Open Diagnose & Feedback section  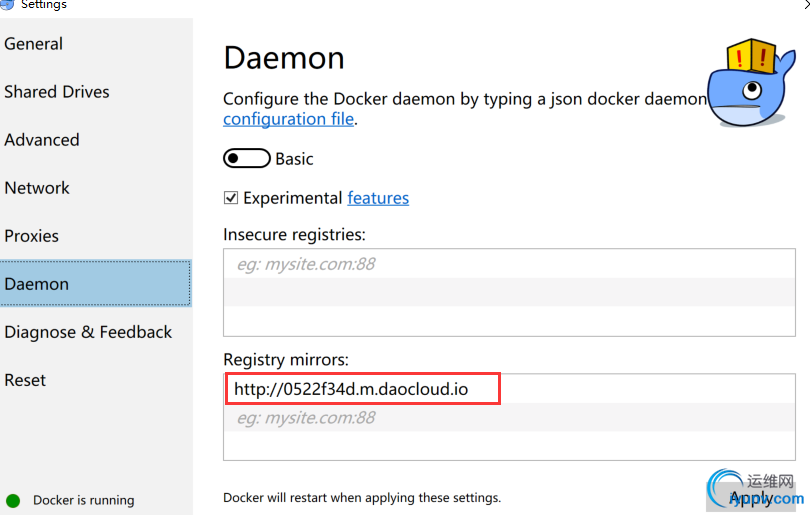[88, 332]
